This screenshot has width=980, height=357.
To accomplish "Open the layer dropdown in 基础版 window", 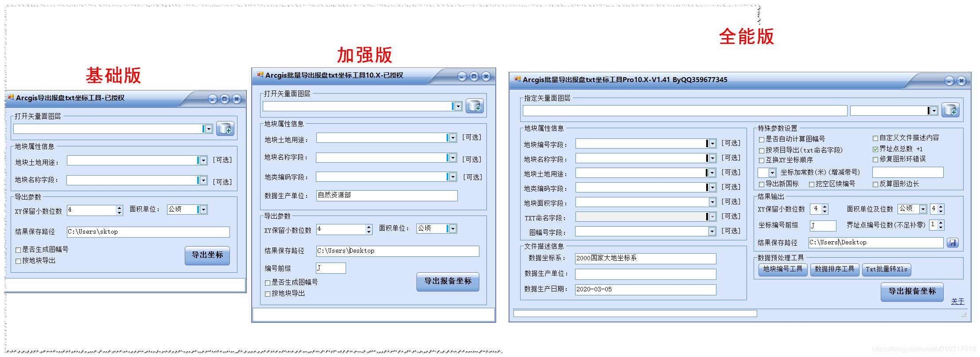I will tap(209, 129).
